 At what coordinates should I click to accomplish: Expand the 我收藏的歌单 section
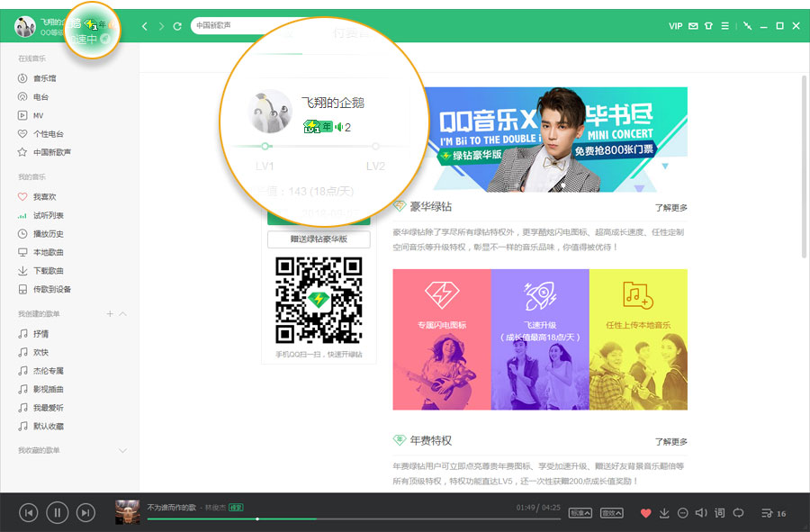coord(123,449)
